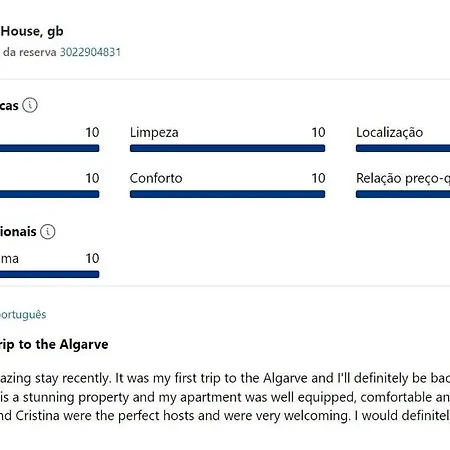This screenshot has width=450, height=450.
Task: Click the info icon beside 'ionais' heading
Action: (48, 231)
